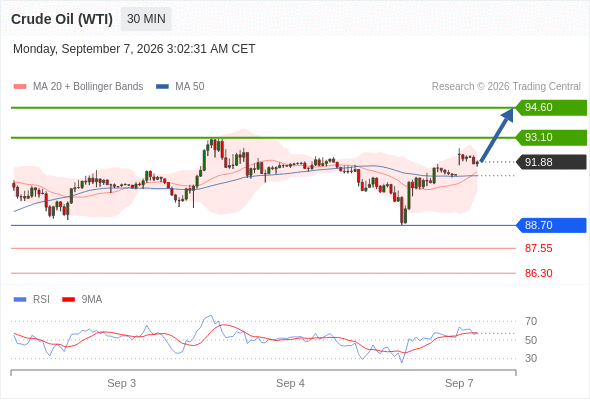Click the Crude Oil (WTI) title
590x400 pixels.
coord(62,19)
